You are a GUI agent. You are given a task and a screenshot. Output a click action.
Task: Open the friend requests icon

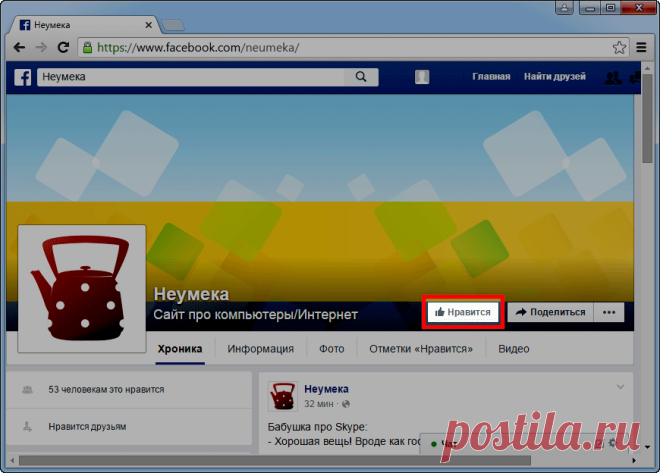[613, 77]
